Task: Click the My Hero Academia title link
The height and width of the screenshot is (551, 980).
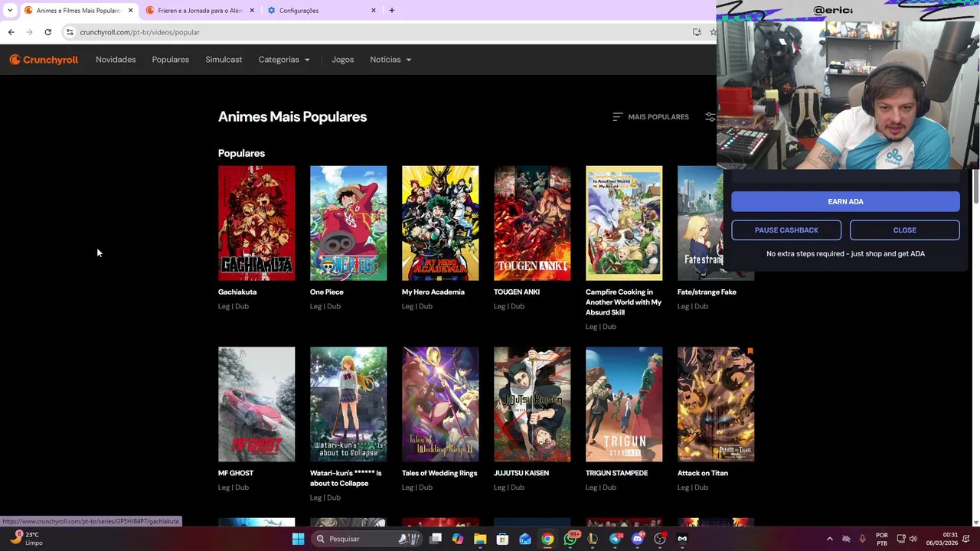Action: click(433, 292)
